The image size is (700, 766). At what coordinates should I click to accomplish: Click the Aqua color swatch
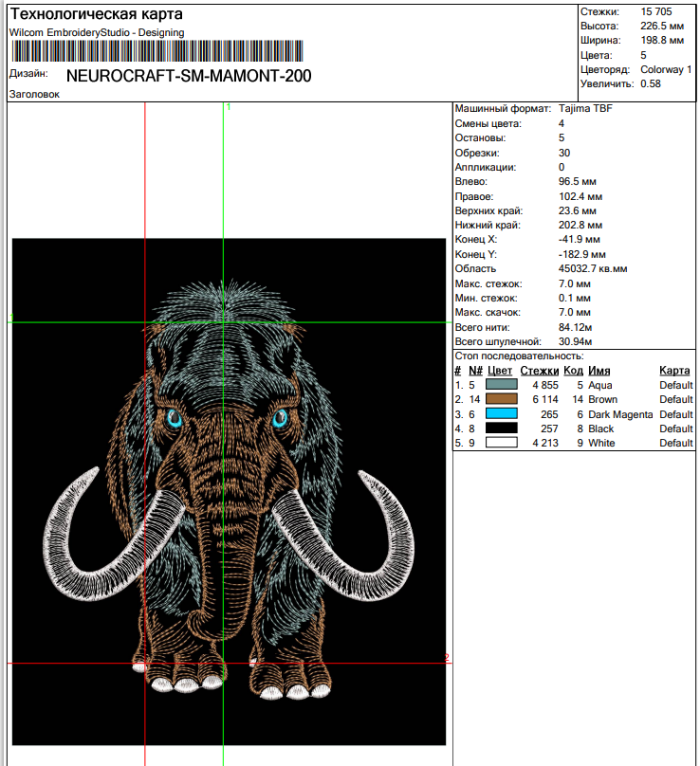coord(502,386)
